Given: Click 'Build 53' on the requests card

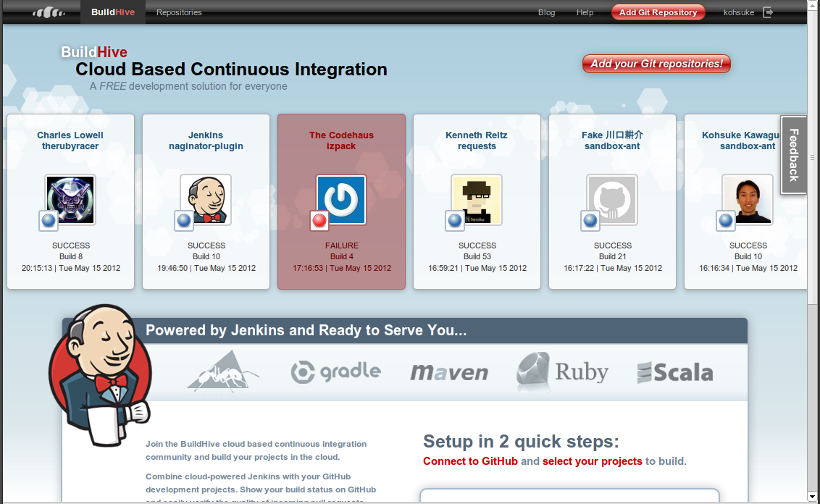Looking at the screenshot, I should 477,256.
